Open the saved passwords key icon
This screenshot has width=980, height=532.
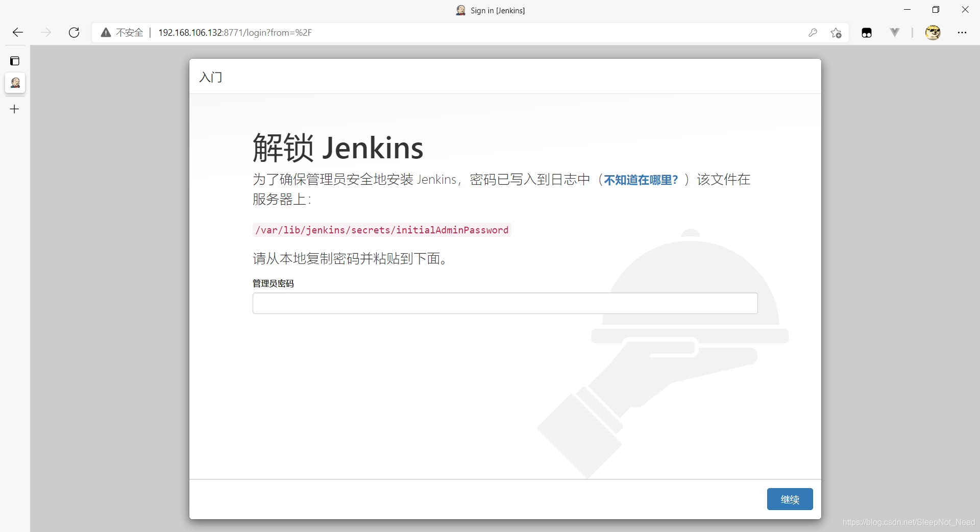813,33
